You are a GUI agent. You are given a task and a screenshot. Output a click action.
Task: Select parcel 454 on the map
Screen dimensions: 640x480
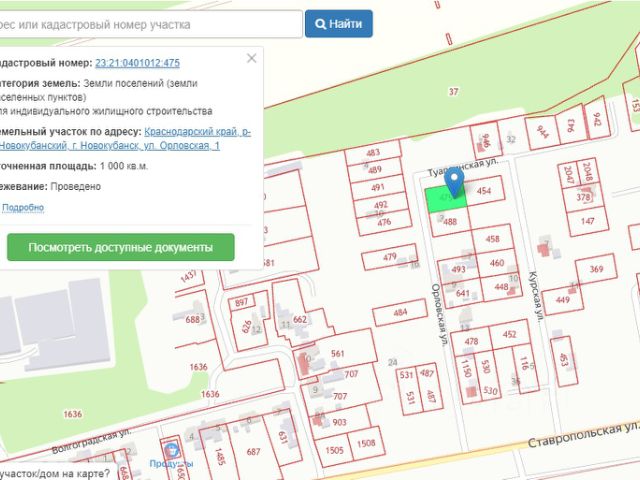point(484,191)
